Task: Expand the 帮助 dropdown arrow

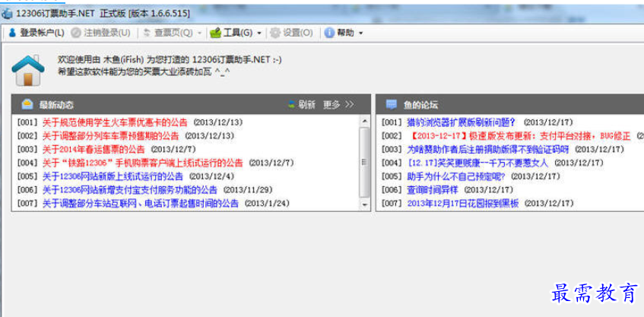Action: 360,33
